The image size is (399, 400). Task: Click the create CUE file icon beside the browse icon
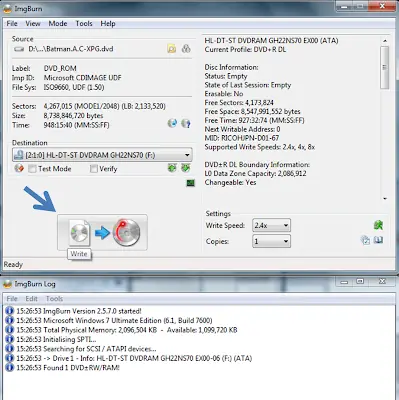pos(186,49)
